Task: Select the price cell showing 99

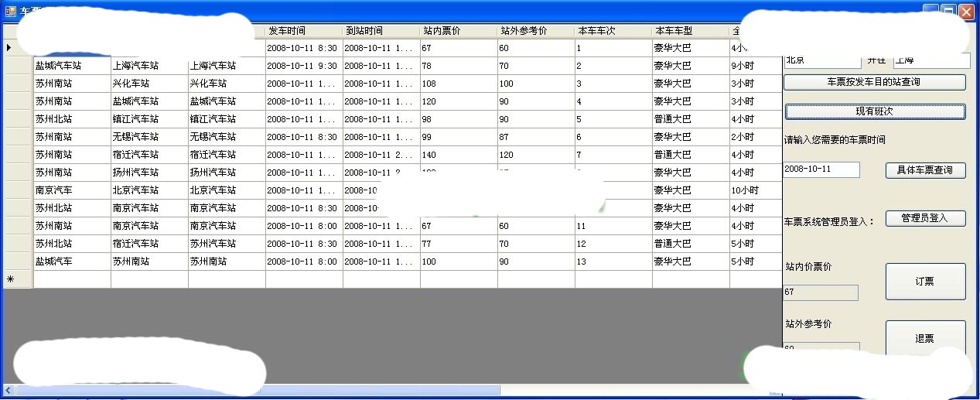Action: (x=459, y=137)
